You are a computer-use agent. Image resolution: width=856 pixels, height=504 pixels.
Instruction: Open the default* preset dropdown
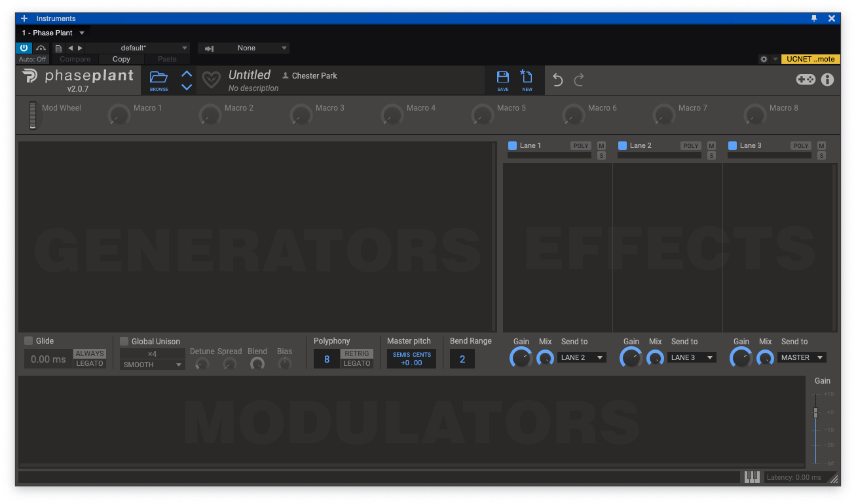138,48
